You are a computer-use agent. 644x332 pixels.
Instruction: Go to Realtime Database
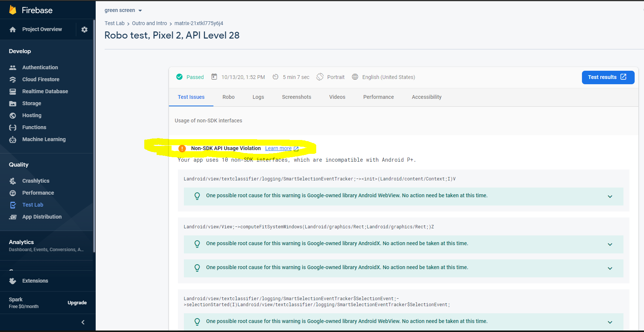tap(45, 91)
